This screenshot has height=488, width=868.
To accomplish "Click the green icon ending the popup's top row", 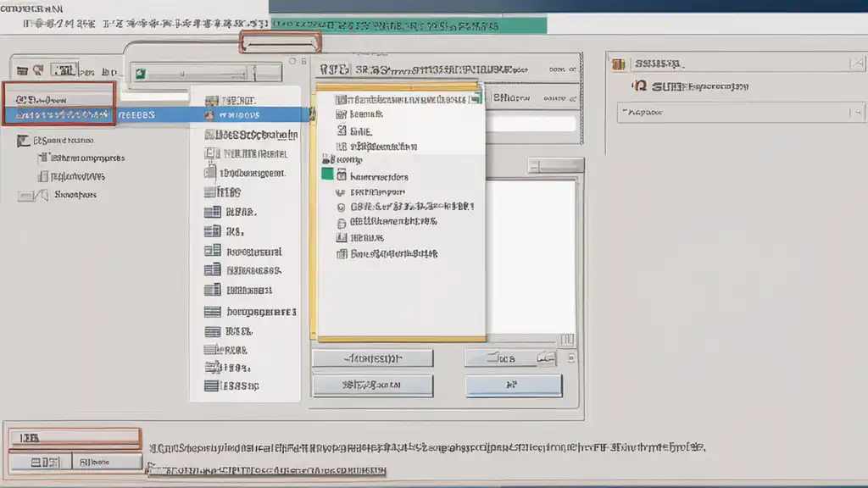I will coord(476,99).
